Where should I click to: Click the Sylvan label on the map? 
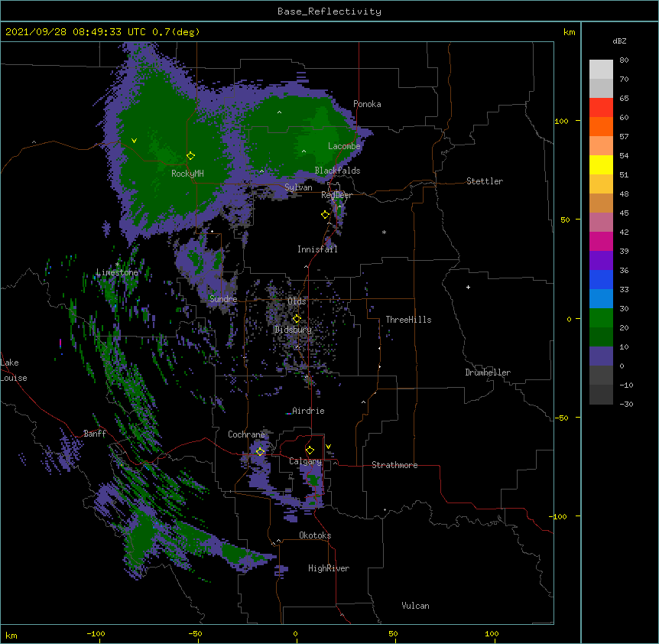pos(298,187)
